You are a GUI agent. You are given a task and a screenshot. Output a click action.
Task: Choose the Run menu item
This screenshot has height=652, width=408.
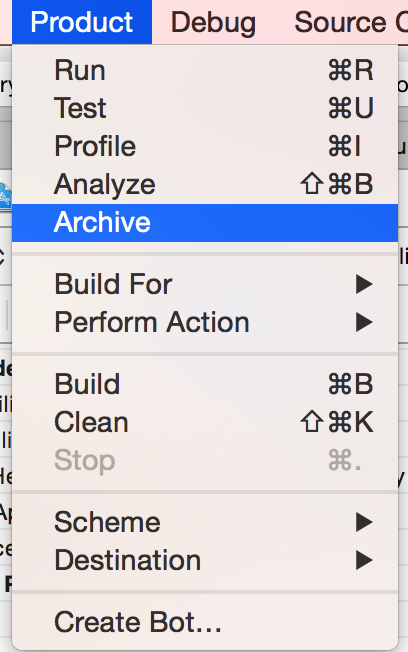tap(205, 70)
